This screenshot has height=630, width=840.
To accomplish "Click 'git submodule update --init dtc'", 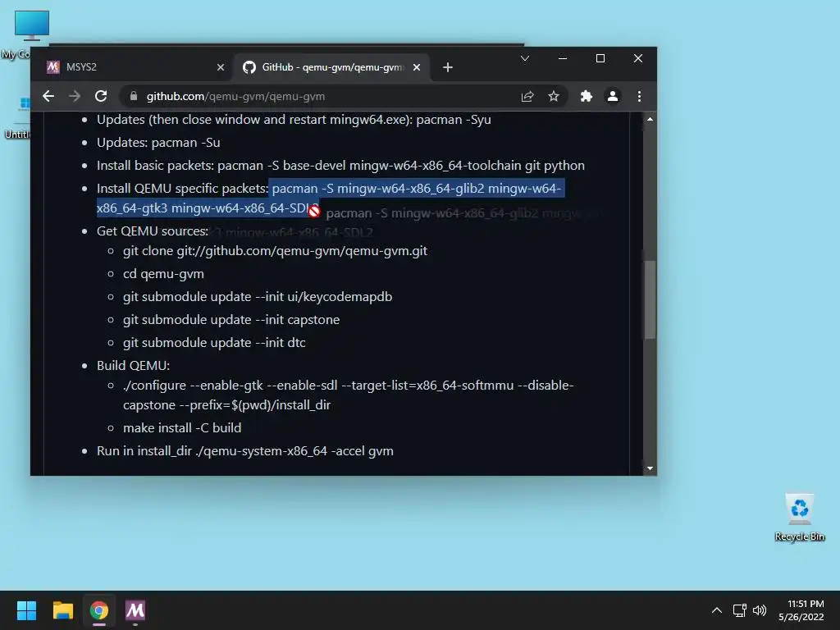I will coord(214,343).
